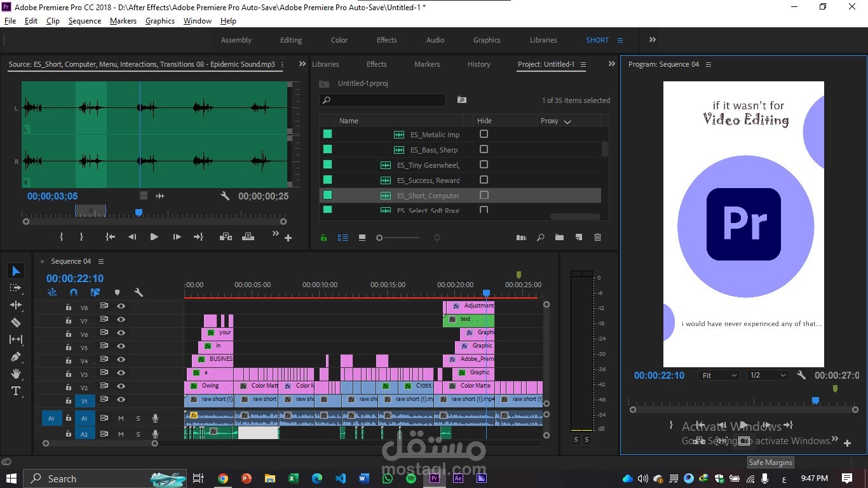Open Source monitor panel menu

283,64
